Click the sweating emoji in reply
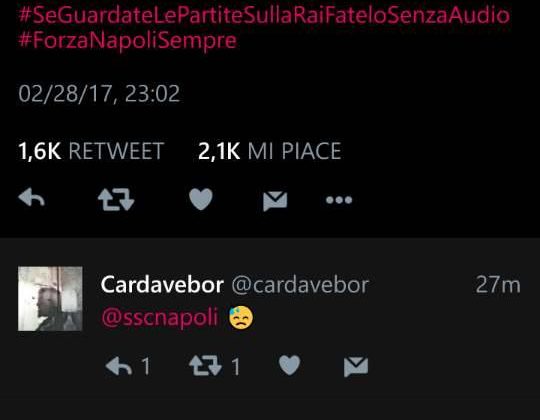This screenshot has height=420, width=540. point(241,317)
